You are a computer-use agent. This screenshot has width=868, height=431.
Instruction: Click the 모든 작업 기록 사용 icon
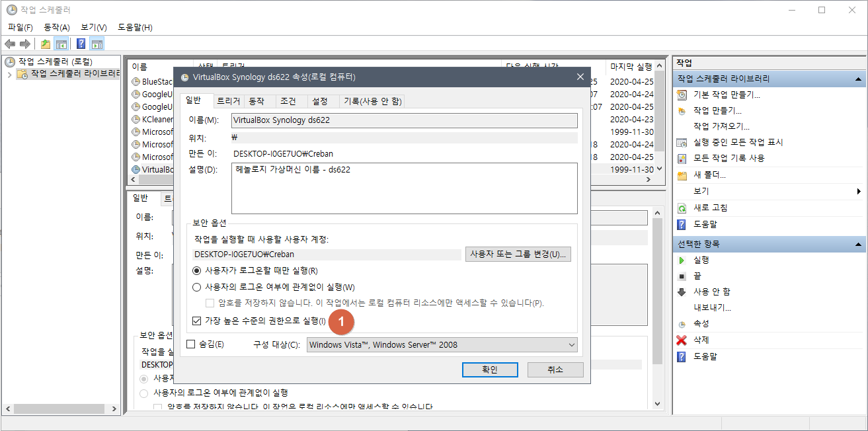click(x=682, y=159)
